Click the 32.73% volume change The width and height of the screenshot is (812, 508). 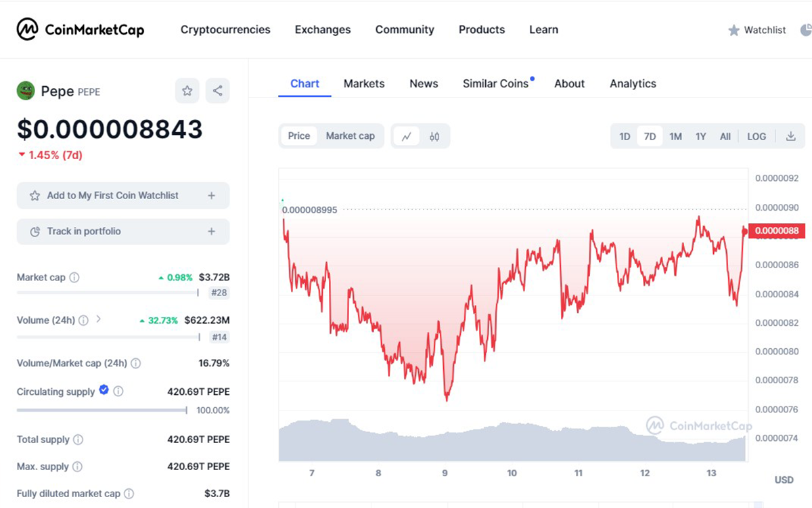point(159,320)
